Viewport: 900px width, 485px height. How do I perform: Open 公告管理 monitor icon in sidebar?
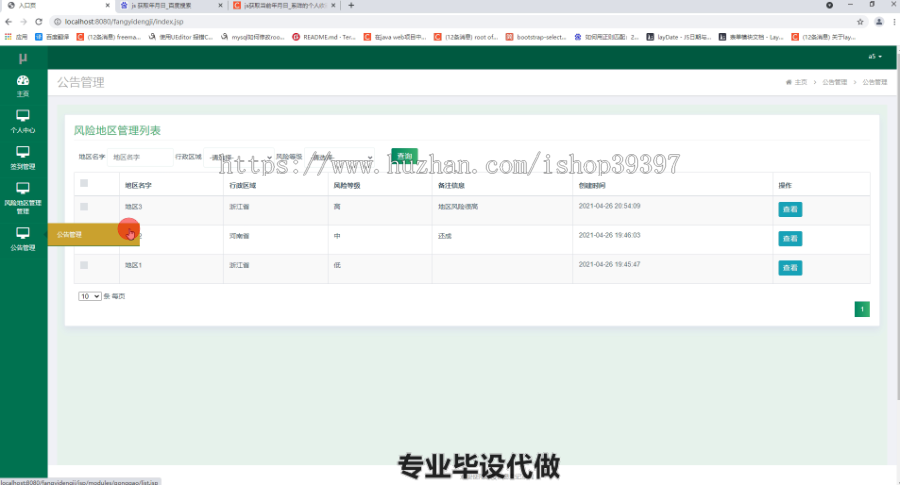(23, 233)
